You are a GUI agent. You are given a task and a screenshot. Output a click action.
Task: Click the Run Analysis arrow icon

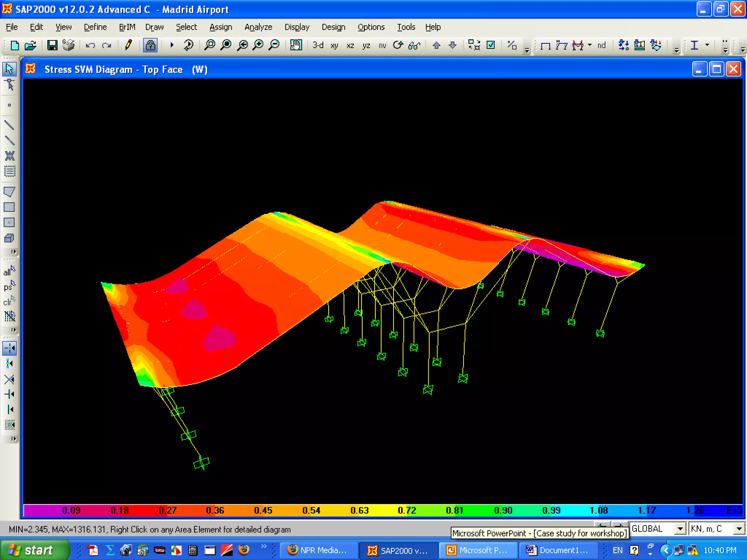172,45
